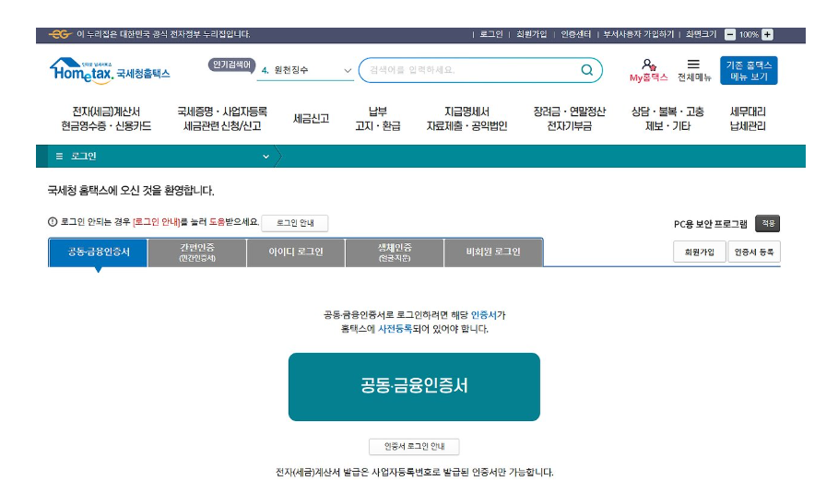Open the 인기검색어 원천징수 dropdown

tap(306, 70)
